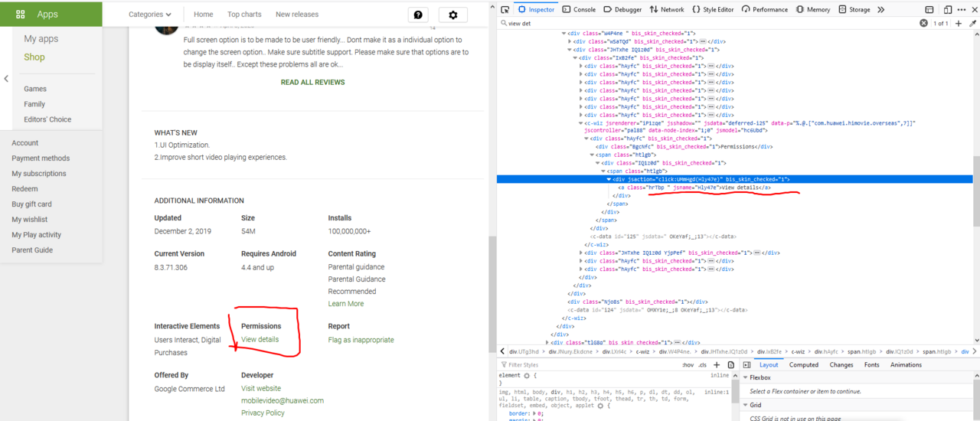This screenshot has width=980, height=421.
Task: Toggle the :hov pseudo-class panel
Action: pos(688,365)
